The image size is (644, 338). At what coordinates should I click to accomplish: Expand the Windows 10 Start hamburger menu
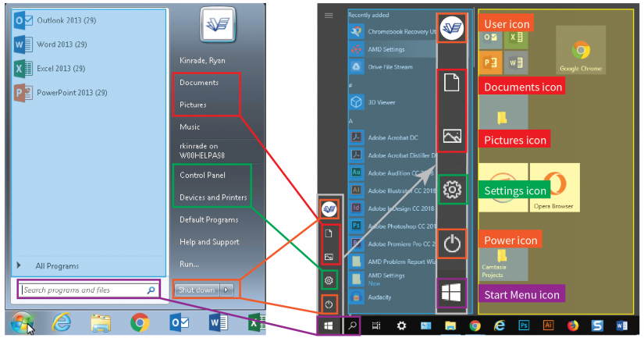329,15
